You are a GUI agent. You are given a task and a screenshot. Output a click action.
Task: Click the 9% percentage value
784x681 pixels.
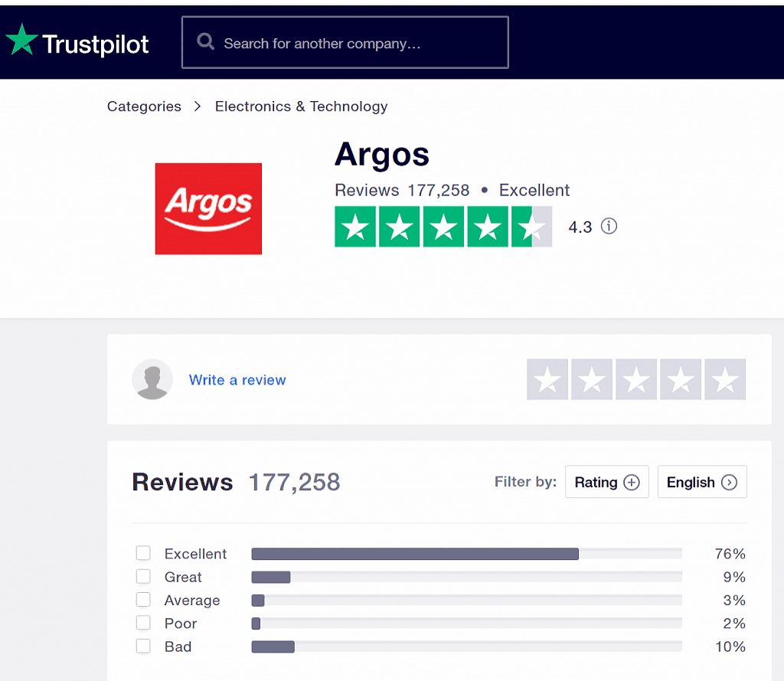click(x=734, y=577)
